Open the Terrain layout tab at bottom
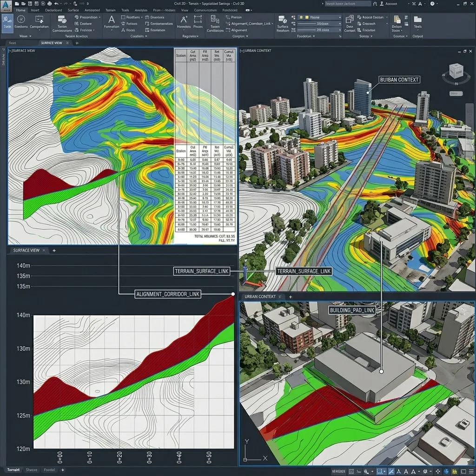 click(x=14, y=470)
